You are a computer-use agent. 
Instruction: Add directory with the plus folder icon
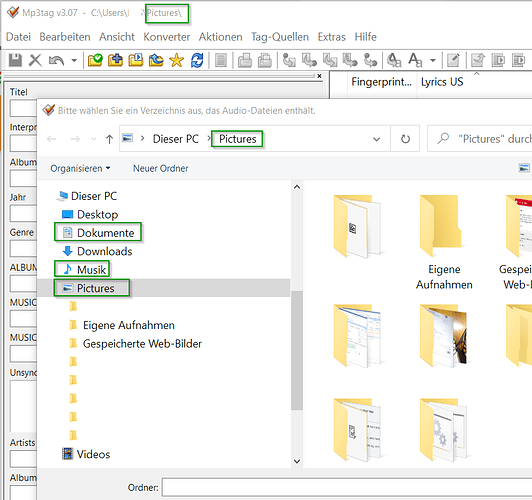coord(115,60)
